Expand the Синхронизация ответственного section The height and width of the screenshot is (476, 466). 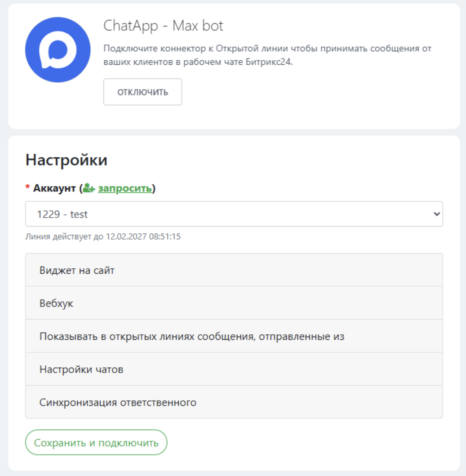tap(234, 402)
